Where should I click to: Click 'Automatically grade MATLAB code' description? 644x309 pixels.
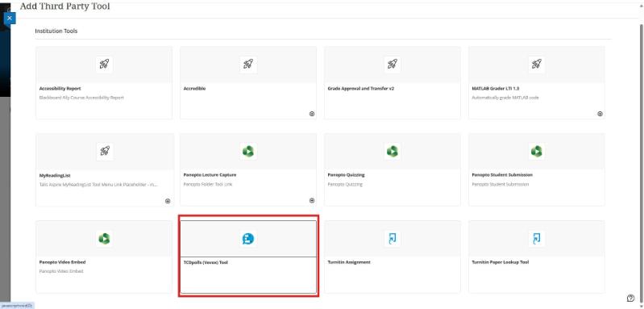pos(505,98)
